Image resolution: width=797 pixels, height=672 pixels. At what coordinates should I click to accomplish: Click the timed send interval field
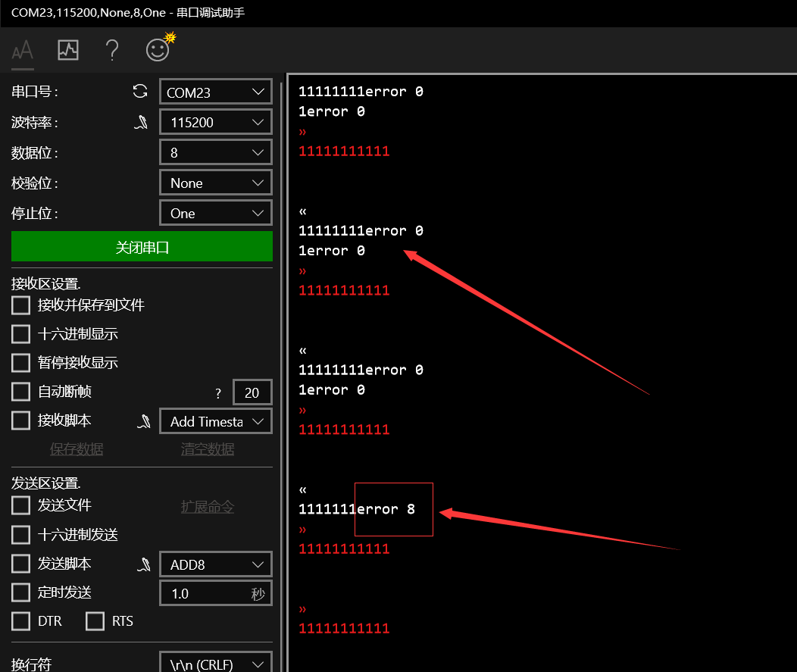tap(205, 593)
